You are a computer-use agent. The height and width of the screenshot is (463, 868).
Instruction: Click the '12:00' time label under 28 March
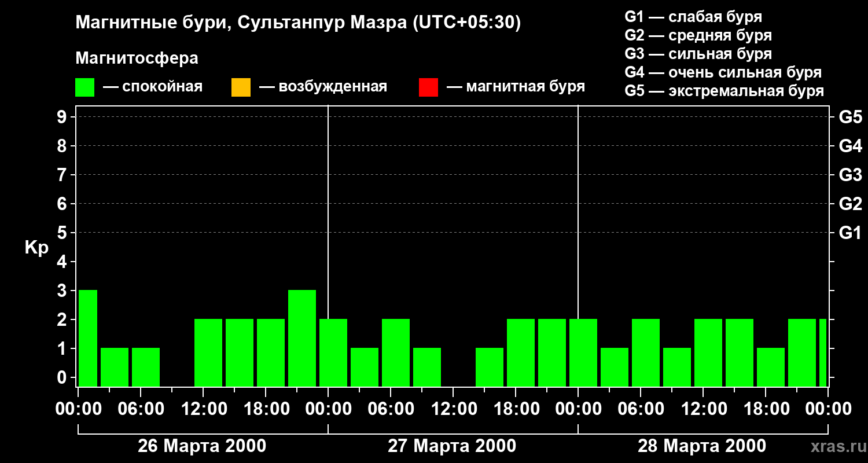703,409
